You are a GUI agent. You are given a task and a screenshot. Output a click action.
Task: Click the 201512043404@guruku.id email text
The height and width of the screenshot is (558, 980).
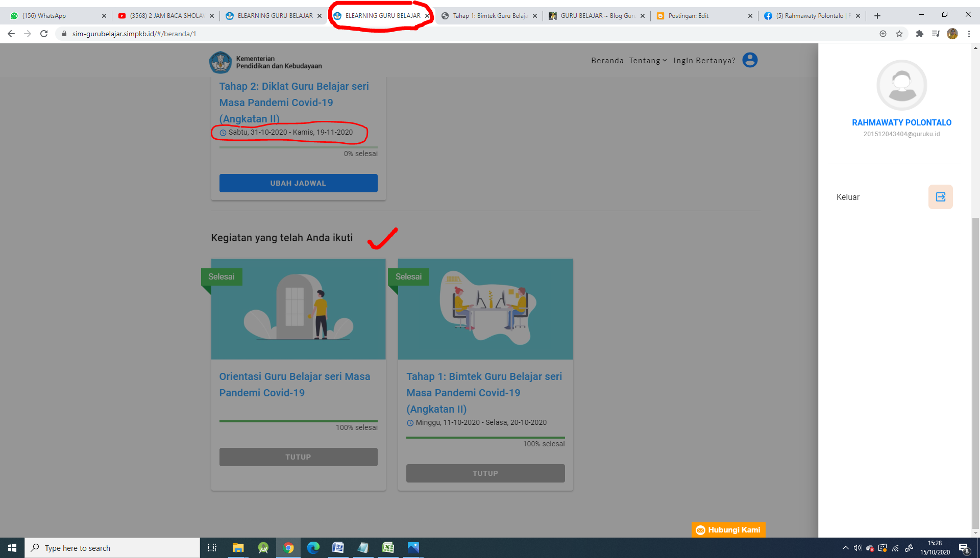[x=901, y=134]
